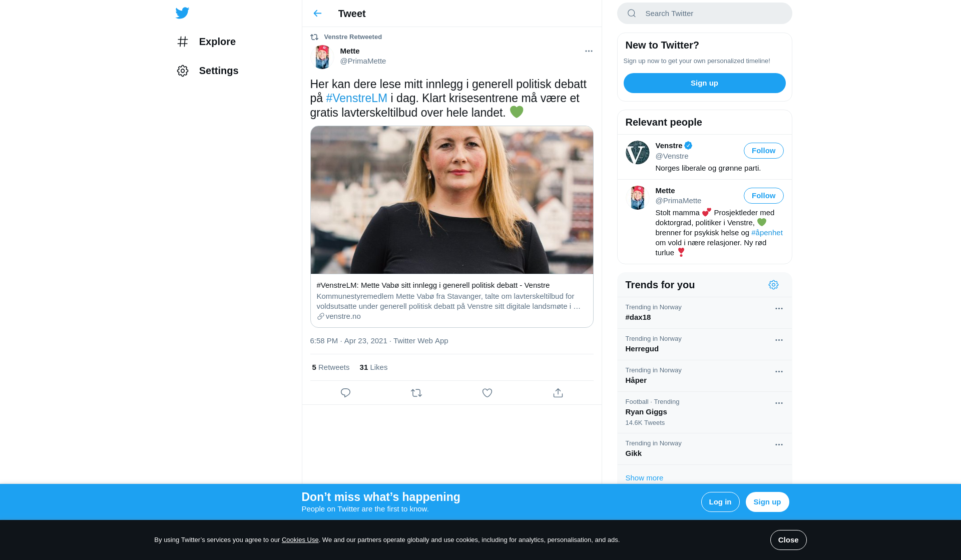Open Venstre Retweeted link
Viewport: 961px width, 560px height.
pyautogui.click(x=353, y=37)
